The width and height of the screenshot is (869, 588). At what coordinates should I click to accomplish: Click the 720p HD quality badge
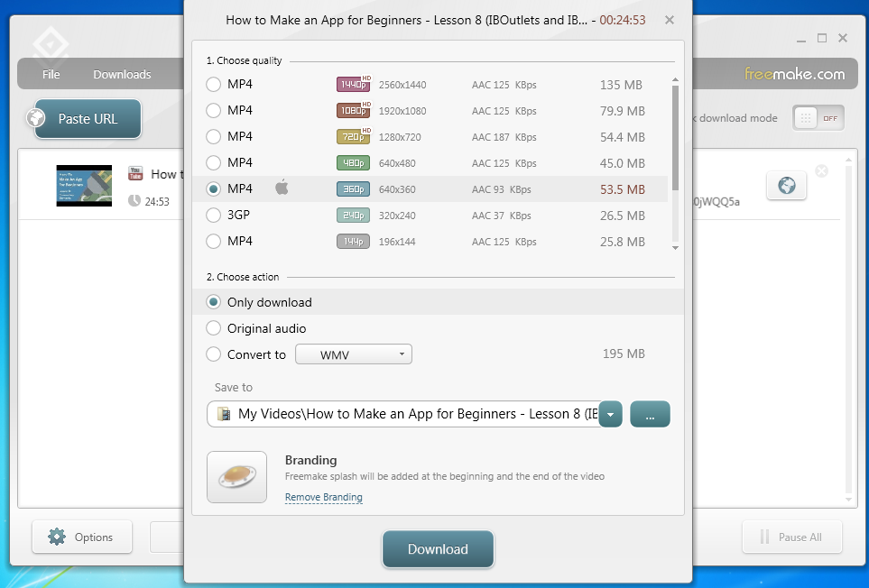(354, 136)
